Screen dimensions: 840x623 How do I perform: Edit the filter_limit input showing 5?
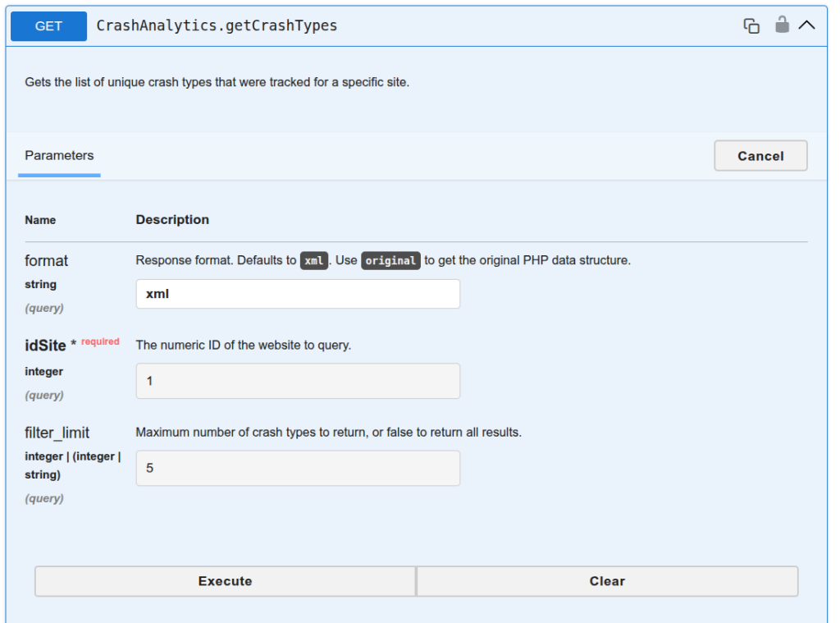click(x=298, y=468)
